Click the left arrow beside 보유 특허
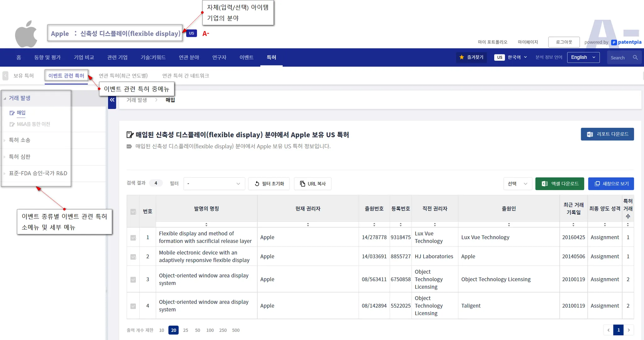This screenshot has height=340, width=644. (5, 76)
